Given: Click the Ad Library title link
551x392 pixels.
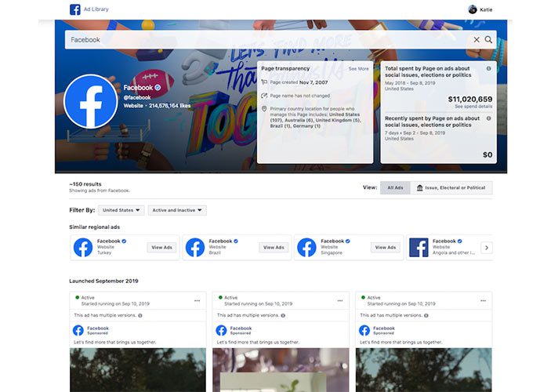Looking at the screenshot, I should point(96,9).
